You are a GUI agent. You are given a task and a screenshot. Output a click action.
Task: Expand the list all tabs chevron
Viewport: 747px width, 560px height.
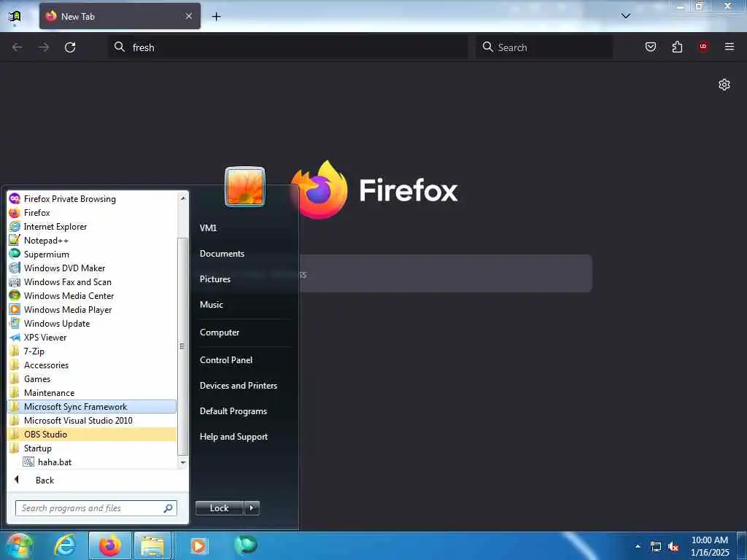626,16
